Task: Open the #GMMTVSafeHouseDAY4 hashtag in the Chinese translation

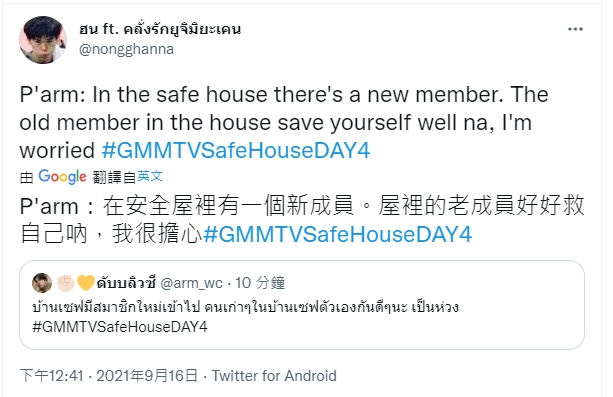Action: [x=337, y=234]
